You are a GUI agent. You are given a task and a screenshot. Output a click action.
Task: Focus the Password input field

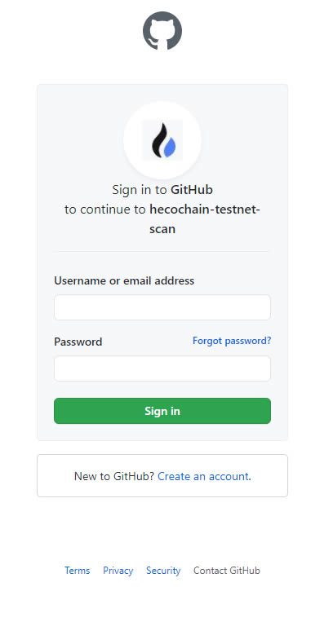(x=162, y=368)
